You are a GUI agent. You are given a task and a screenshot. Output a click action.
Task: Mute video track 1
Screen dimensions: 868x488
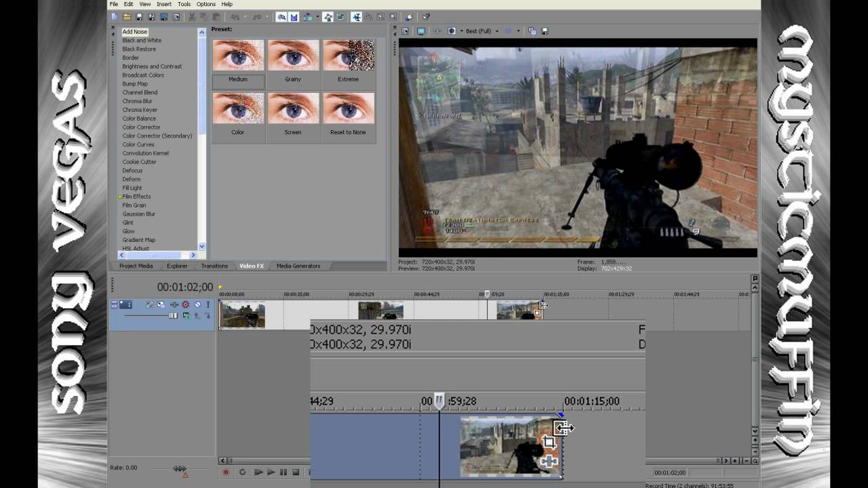[x=197, y=304]
